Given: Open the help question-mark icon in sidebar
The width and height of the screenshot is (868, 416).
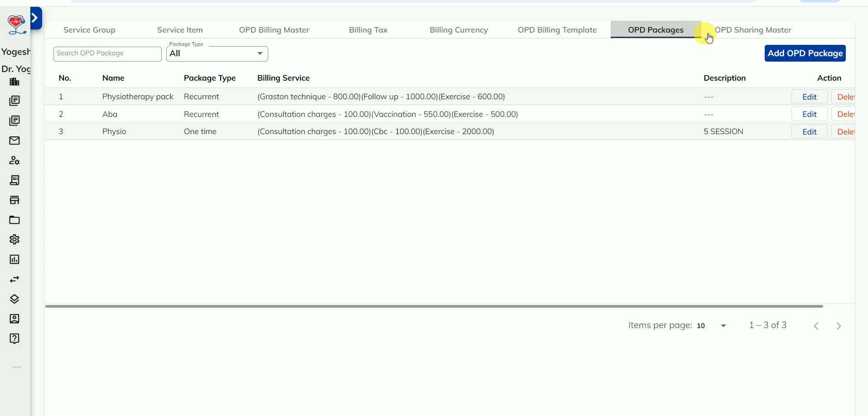Looking at the screenshot, I should (14, 339).
